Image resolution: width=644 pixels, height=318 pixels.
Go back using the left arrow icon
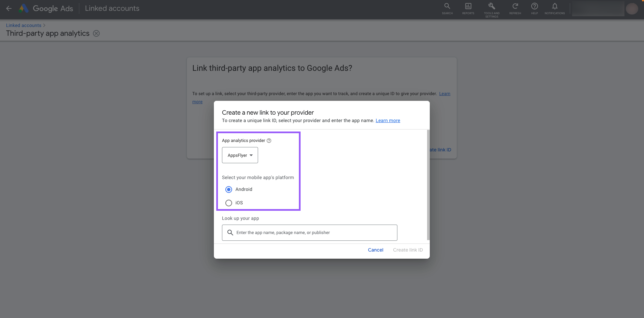click(x=9, y=8)
